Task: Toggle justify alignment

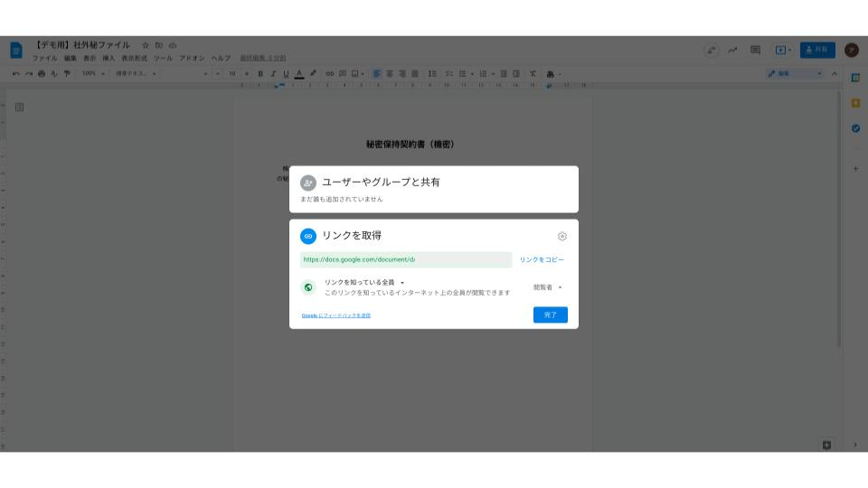Action: 415,73
